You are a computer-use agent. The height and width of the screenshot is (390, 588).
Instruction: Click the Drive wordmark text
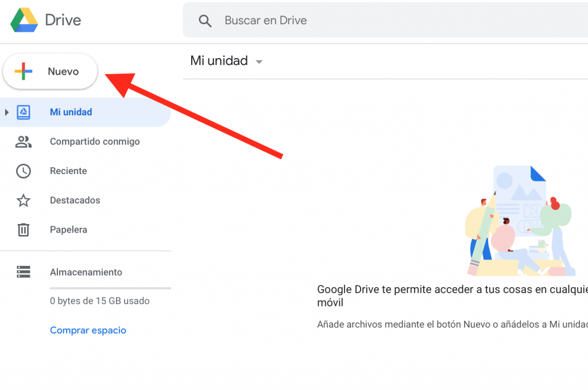pyautogui.click(x=63, y=20)
